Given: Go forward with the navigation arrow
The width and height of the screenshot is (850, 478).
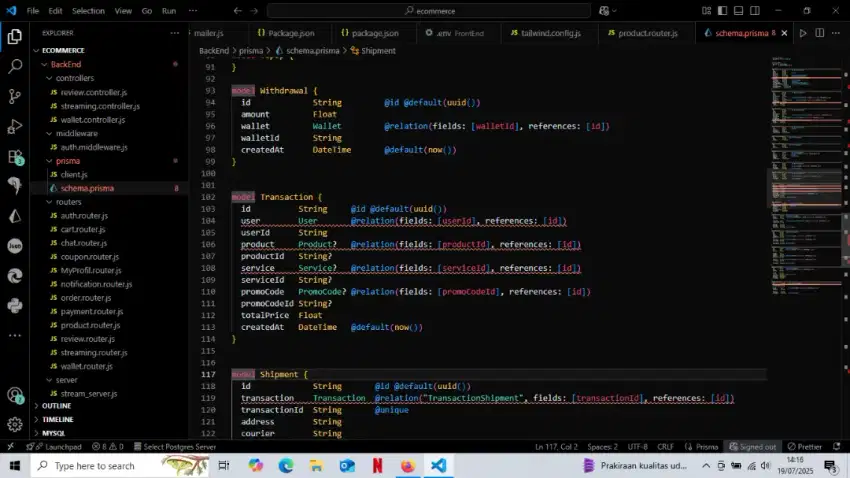Looking at the screenshot, I should pyautogui.click(x=254, y=10).
